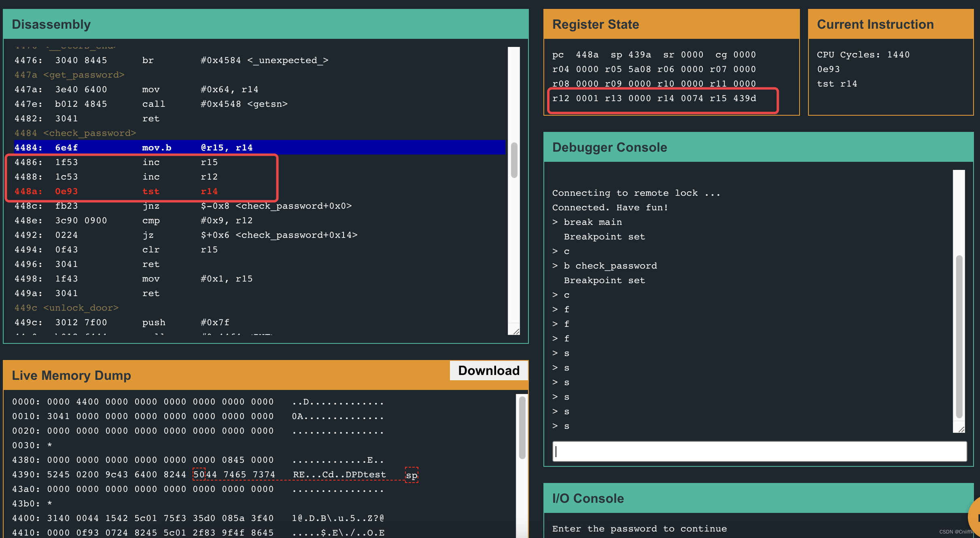
Task: Select the highlighted line 4484 mov.b @r15, r14
Action: [x=260, y=148]
